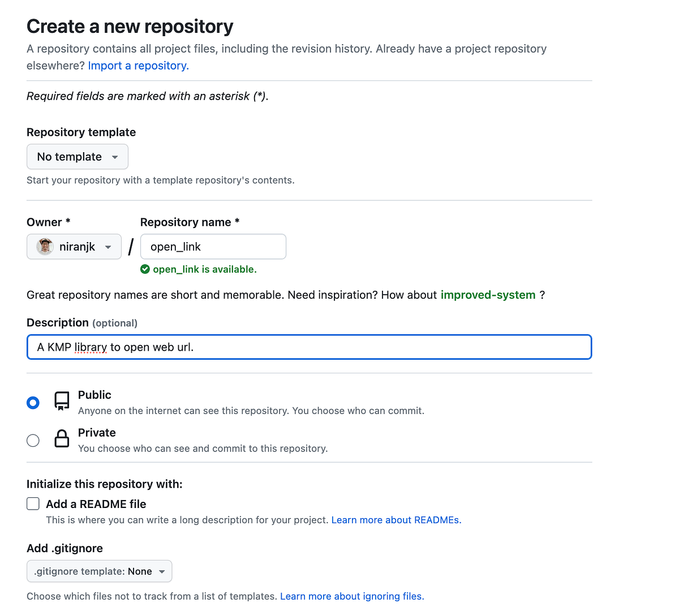This screenshot has width=679, height=616.
Task: Check the Add a README file checkbox
Action: (x=33, y=503)
